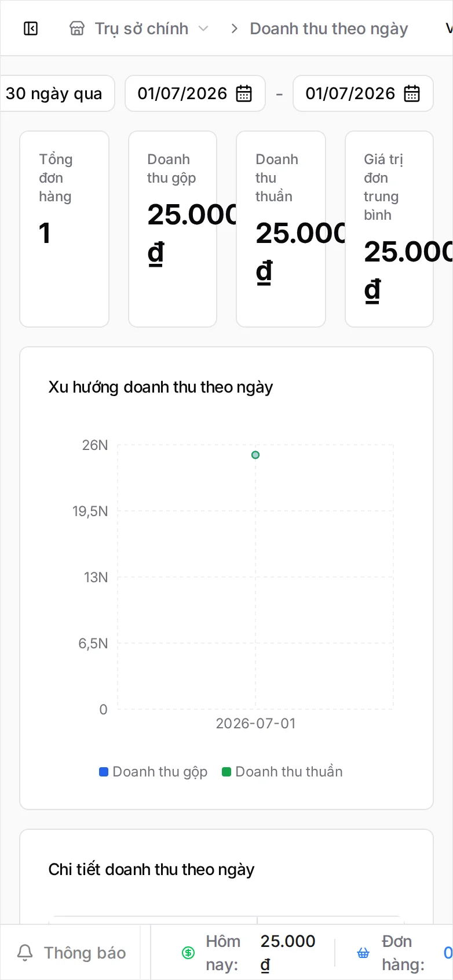
Task: Collapse the sidebar panel icon
Action: [x=31, y=28]
